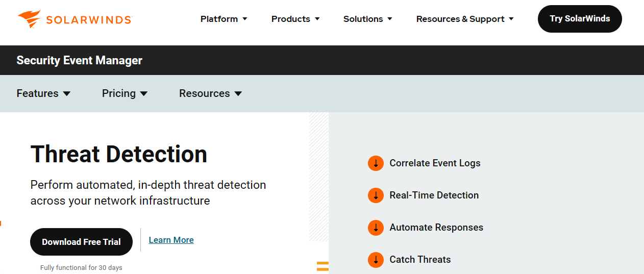Click the Threat Detection heading
This screenshot has height=274, width=644.
119,154
